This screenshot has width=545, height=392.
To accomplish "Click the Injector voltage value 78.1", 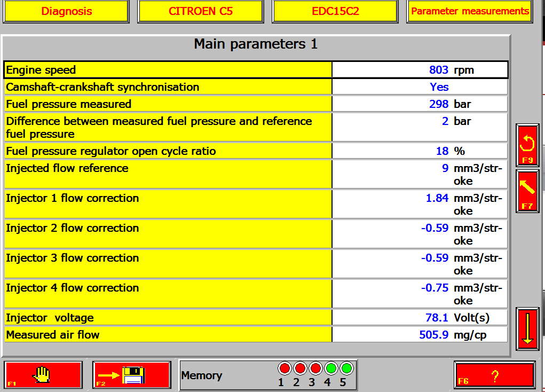I will point(437,318).
